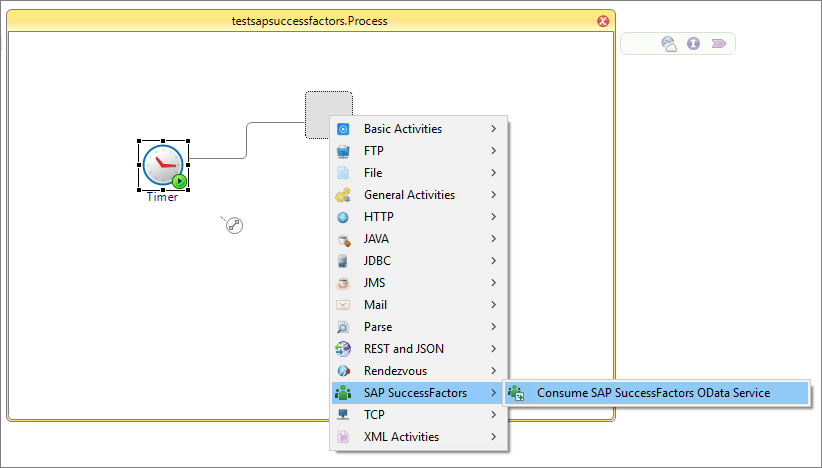Close the testsapsuccessfactors.Process window

point(603,21)
